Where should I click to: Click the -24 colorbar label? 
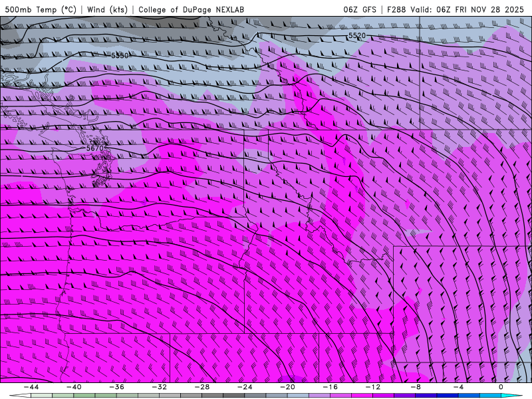(245, 387)
